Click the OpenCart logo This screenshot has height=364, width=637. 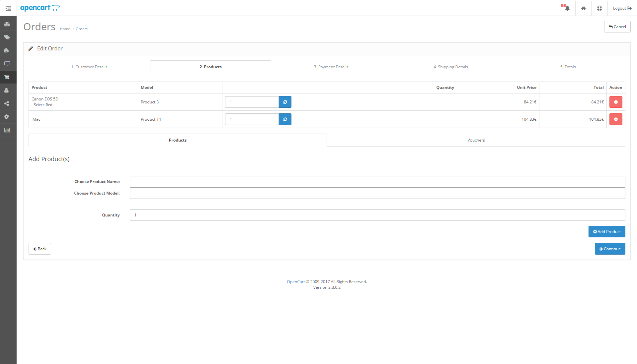tap(40, 8)
